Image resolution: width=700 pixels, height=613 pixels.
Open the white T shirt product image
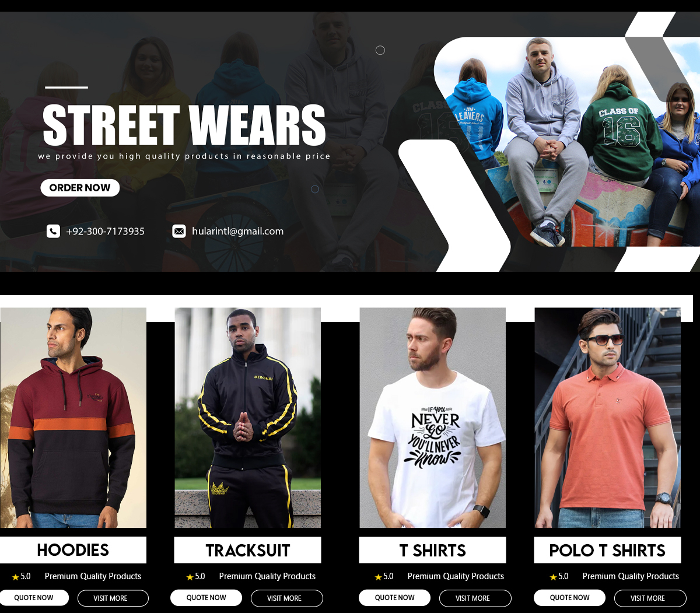tap(432, 418)
